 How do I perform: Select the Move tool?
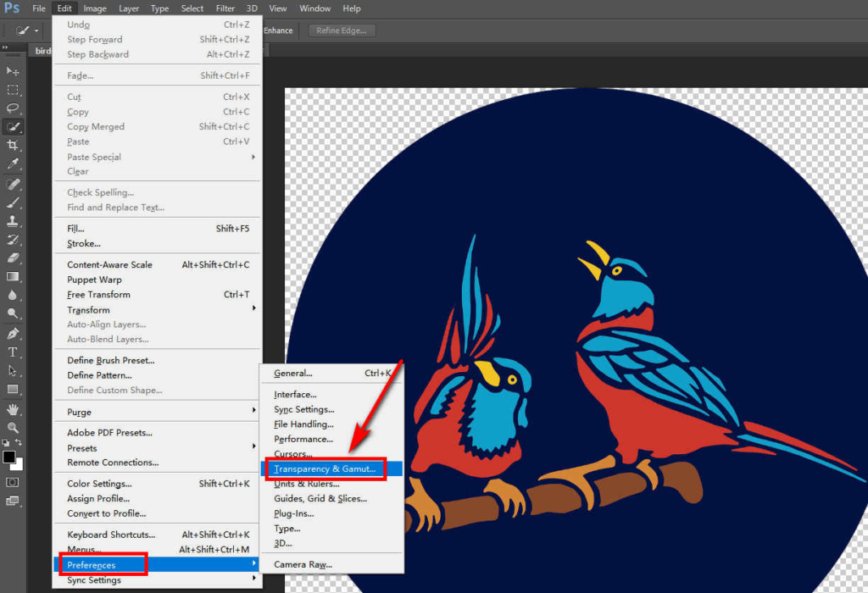click(12, 71)
